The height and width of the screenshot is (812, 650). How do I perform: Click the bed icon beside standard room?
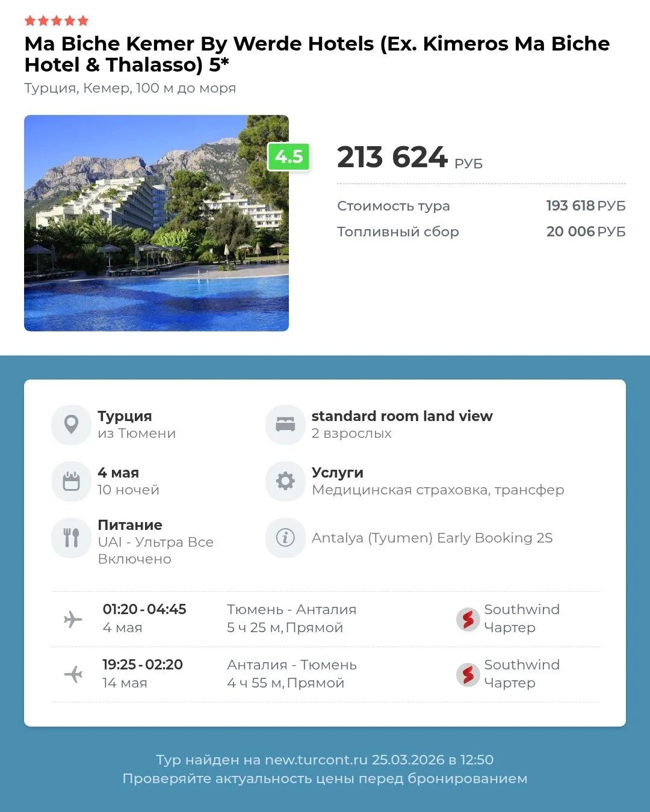(285, 425)
